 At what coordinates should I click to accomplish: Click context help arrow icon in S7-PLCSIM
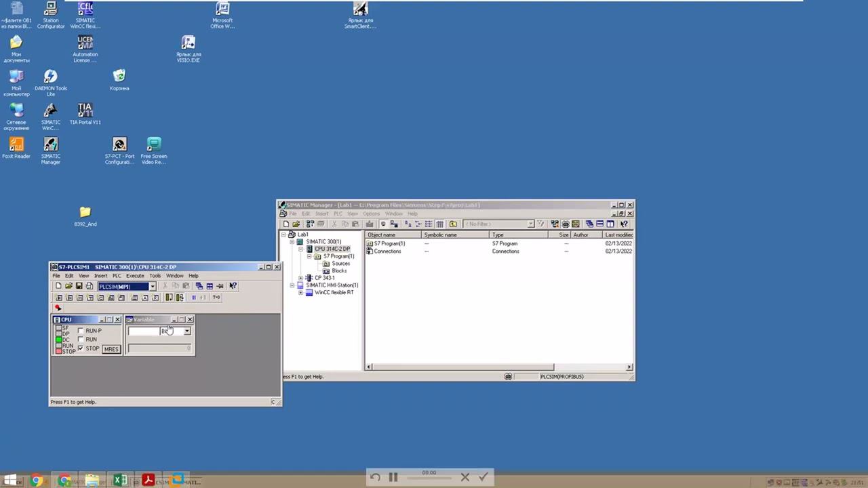click(233, 286)
